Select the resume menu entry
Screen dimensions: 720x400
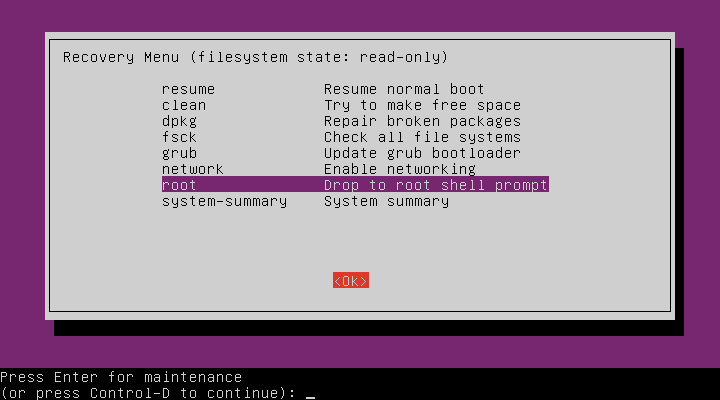[188, 89]
